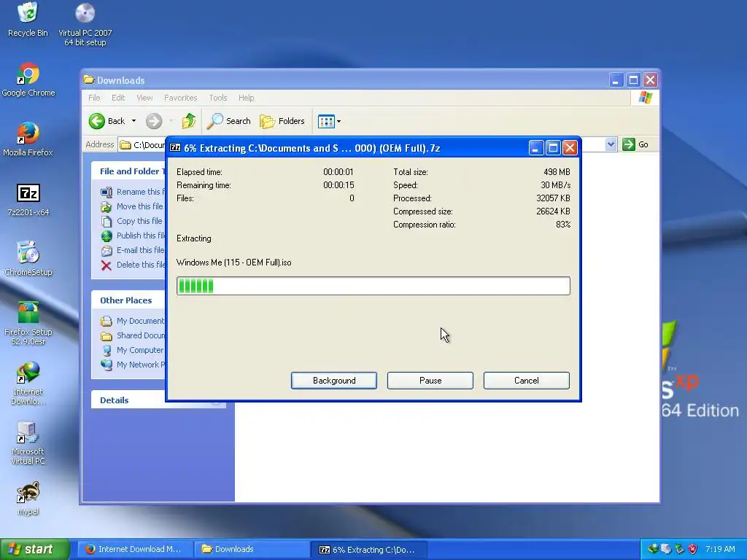This screenshot has width=747, height=560.
Task: Launch Mozilla Firefox desktop shortcut
Action: (x=28, y=139)
